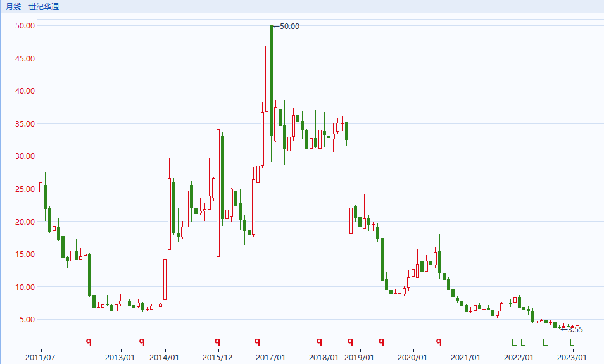Click the 2018/01 date axis label

coord(324,358)
